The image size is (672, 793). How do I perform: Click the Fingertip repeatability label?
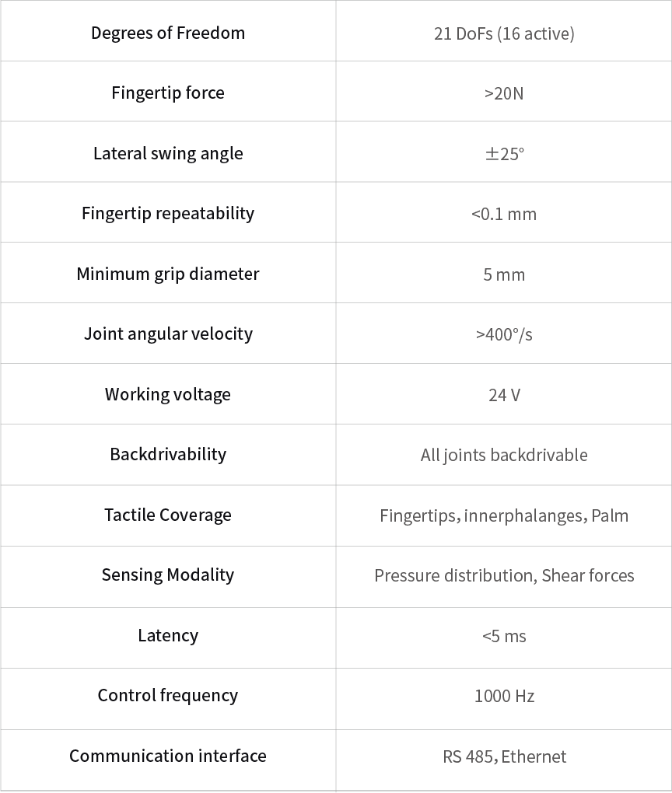pos(168,213)
